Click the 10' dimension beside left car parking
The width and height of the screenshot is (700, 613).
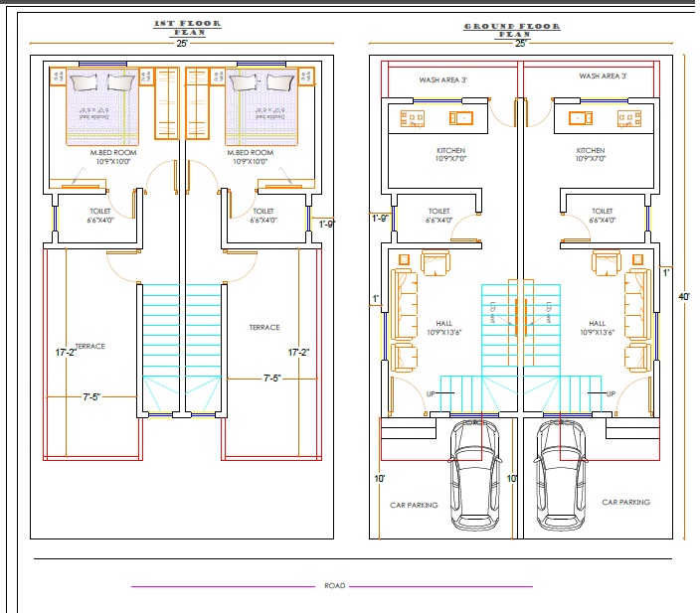(379, 478)
